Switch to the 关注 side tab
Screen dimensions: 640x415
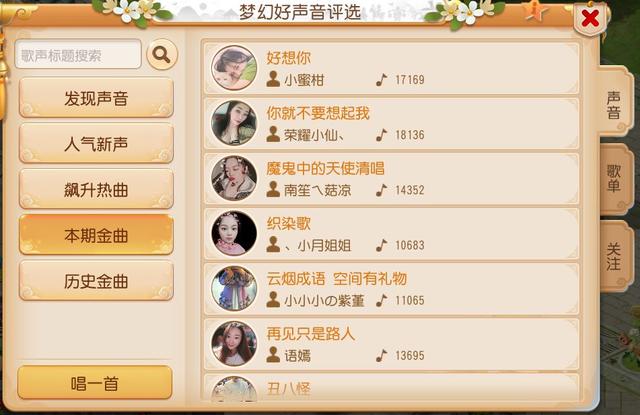click(615, 256)
